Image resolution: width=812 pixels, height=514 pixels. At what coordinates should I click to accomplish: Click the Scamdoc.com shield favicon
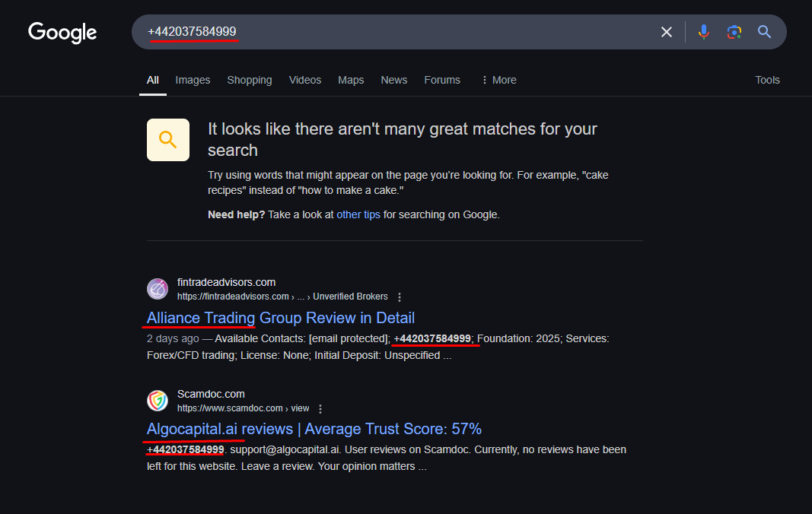[x=158, y=401]
